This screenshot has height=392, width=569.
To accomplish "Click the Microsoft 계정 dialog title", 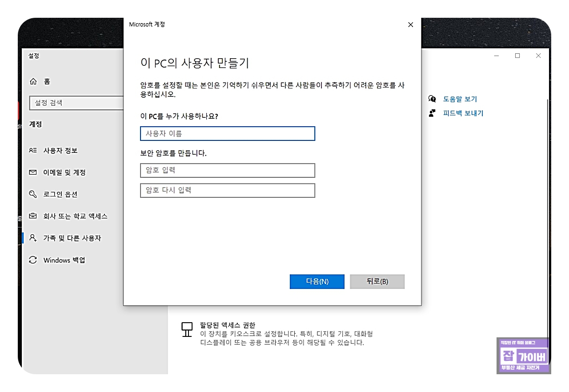I will 147,24.
